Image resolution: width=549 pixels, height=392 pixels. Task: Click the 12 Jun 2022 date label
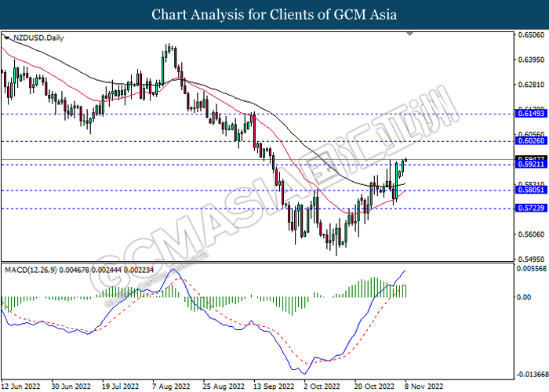tap(20, 387)
